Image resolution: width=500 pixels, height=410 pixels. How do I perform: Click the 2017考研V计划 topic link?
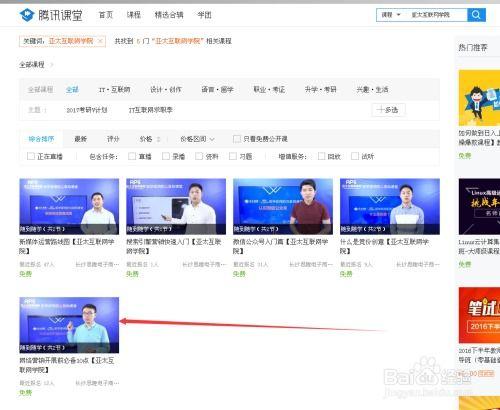pos(87,110)
